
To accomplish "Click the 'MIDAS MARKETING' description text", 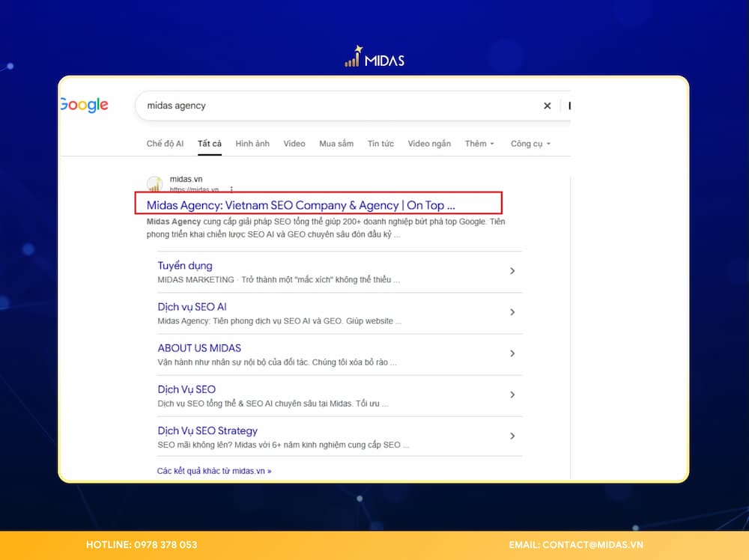I will tap(279, 280).
